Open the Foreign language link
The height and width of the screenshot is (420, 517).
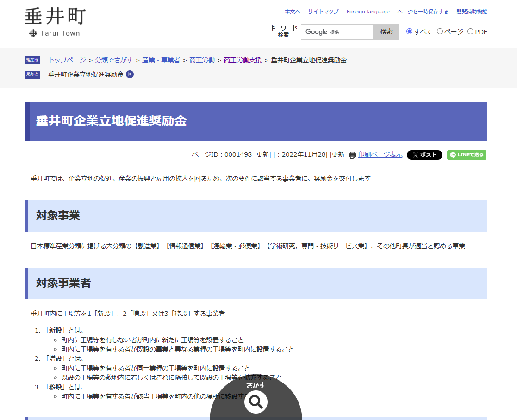click(x=368, y=12)
